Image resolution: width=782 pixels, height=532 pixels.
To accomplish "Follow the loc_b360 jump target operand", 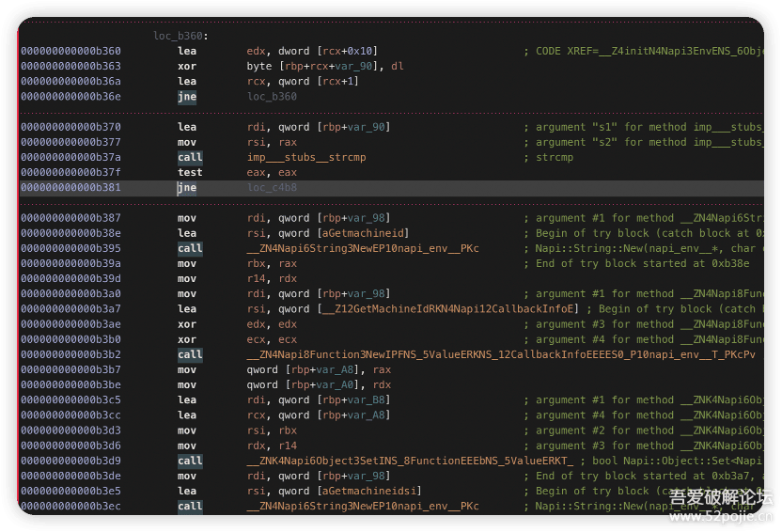I will (272, 96).
